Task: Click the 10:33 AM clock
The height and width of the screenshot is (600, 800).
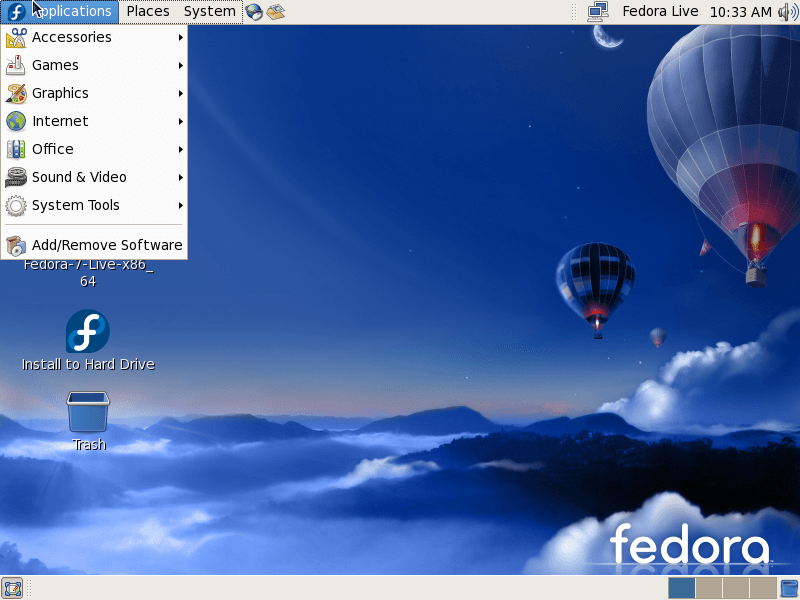Action: tap(740, 12)
